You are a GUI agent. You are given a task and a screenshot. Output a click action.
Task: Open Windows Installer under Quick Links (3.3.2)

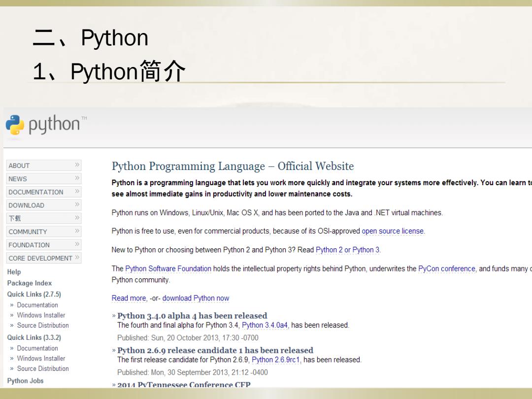41,358
